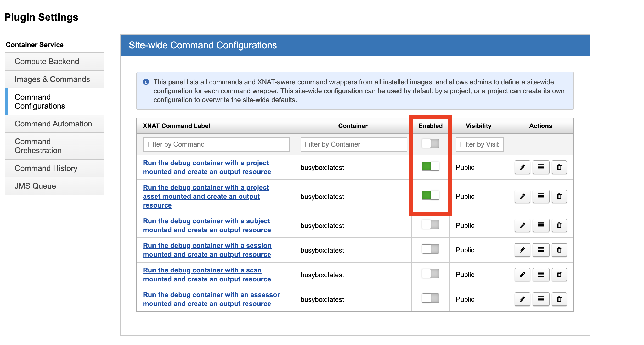The height and width of the screenshot is (345, 644).
Task: Disable the project mounted command toggle
Action: pos(430,166)
